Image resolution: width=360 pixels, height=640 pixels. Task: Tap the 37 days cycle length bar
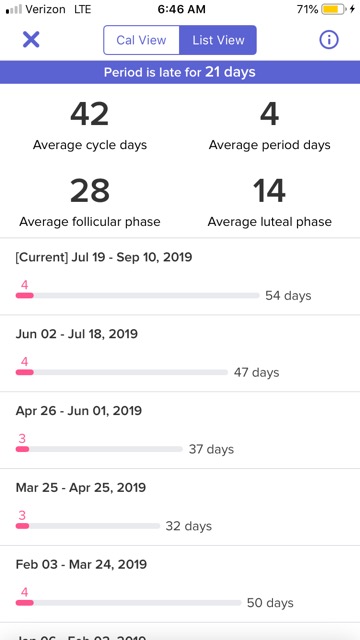(99, 449)
